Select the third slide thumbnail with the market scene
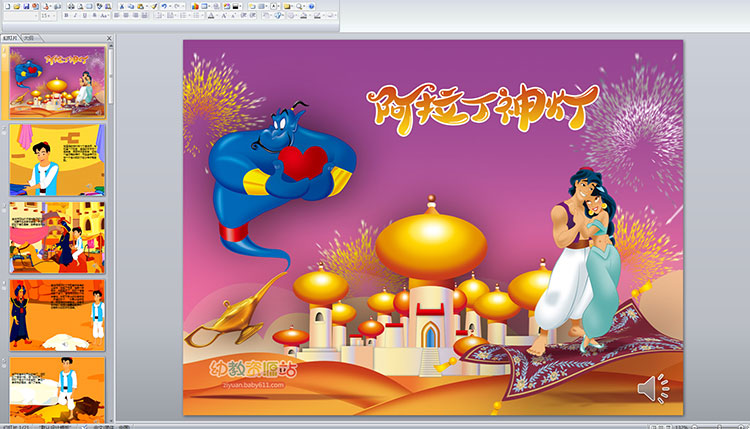 click(x=57, y=237)
